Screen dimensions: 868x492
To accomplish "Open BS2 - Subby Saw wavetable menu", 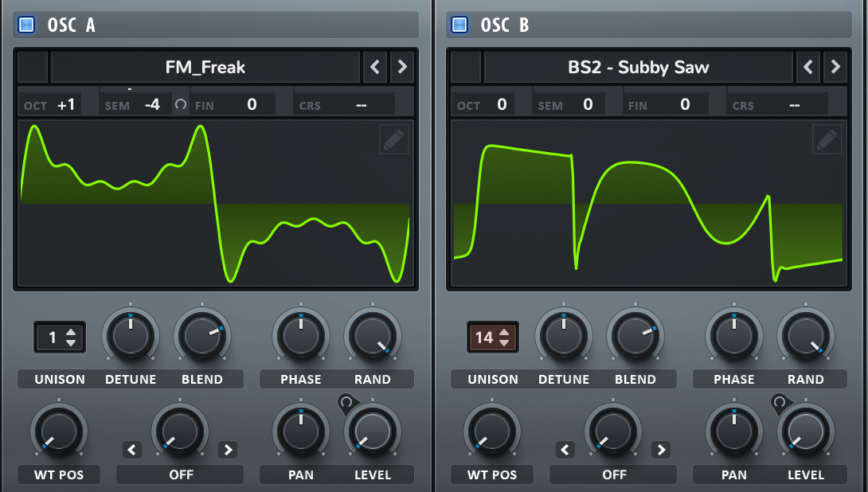I will coord(639,67).
